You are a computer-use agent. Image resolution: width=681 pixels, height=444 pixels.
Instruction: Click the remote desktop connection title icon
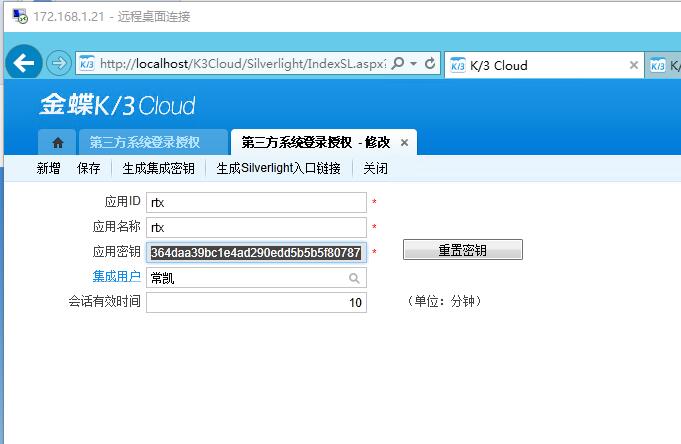coord(20,17)
